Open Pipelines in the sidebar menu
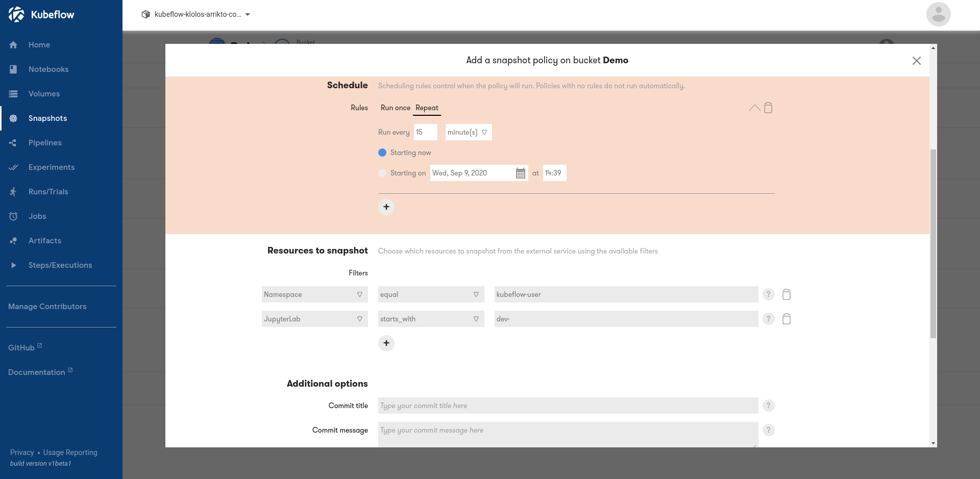This screenshot has width=980, height=479. (61, 143)
